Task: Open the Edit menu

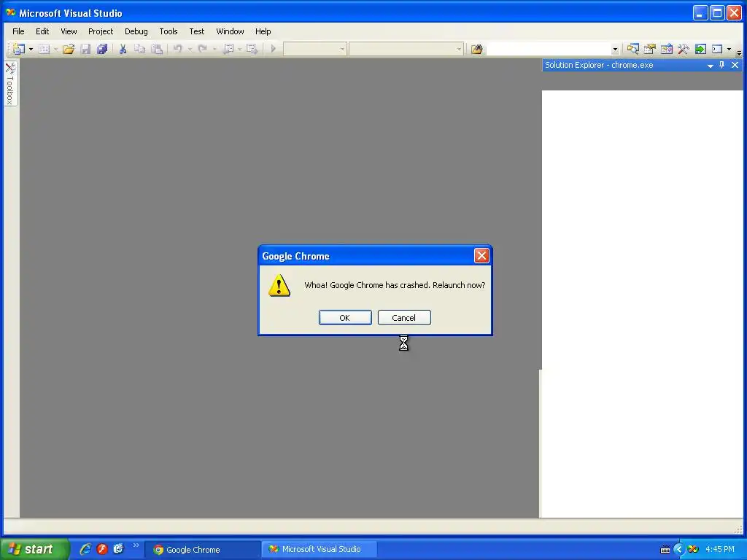Action: click(x=42, y=31)
